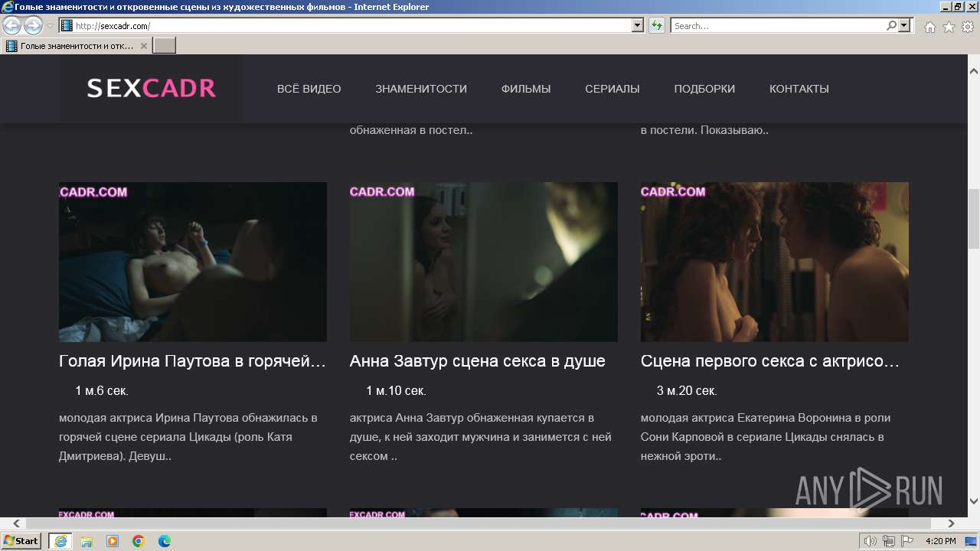Click the duration text 1 м.10 сек.
This screenshot has height=551, width=980.
tap(396, 391)
